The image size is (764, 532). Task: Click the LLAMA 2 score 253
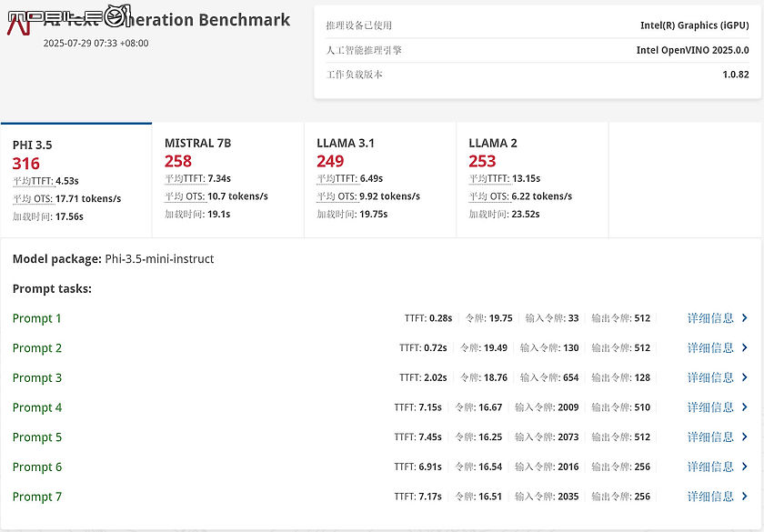coord(482,161)
